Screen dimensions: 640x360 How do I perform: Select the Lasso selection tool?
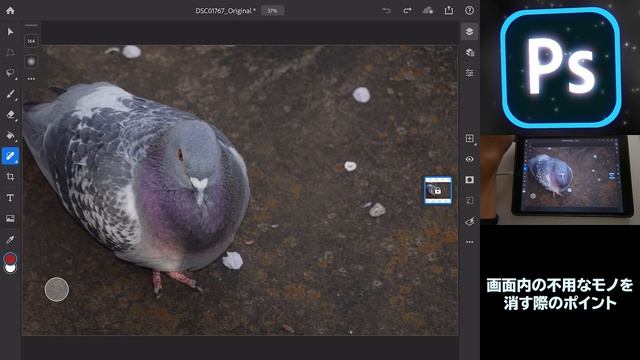(x=10, y=73)
